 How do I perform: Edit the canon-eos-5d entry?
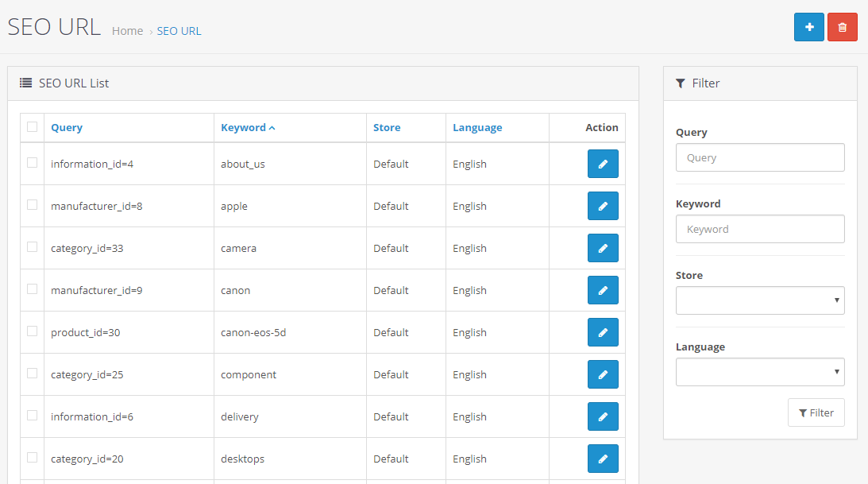pos(603,332)
